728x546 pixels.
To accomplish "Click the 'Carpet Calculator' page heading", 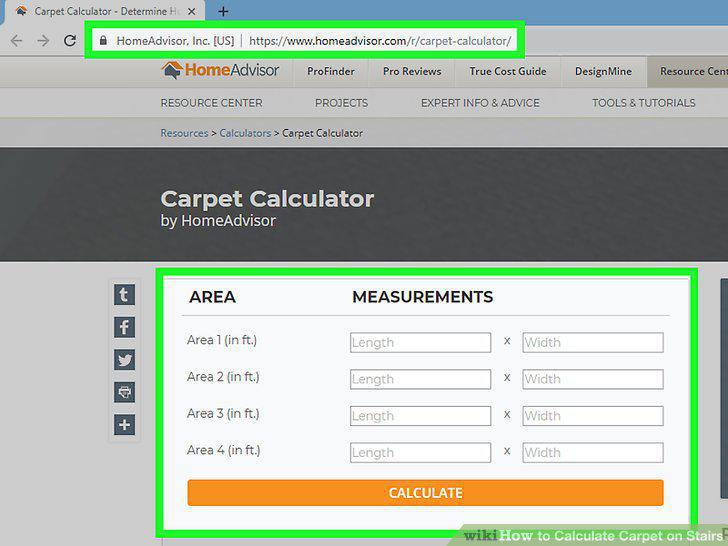I will pos(267,199).
